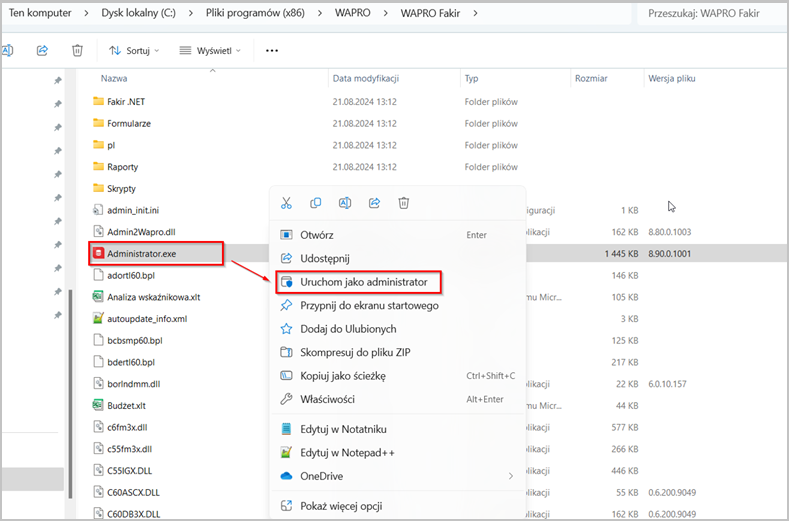Click the Cut scissors icon in context menu

(x=286, y=203)
